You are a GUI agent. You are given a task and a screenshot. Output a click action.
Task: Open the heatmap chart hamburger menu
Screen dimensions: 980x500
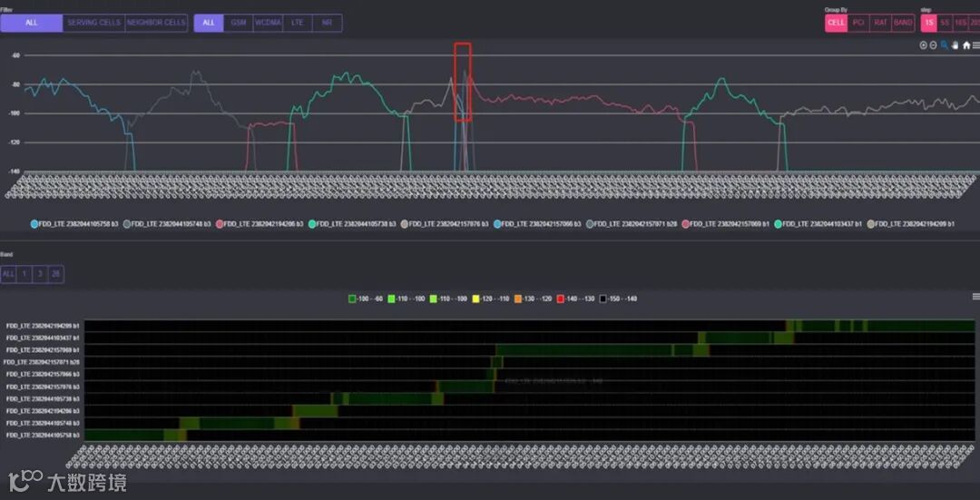pyautogui.click(x=976, y=296)
